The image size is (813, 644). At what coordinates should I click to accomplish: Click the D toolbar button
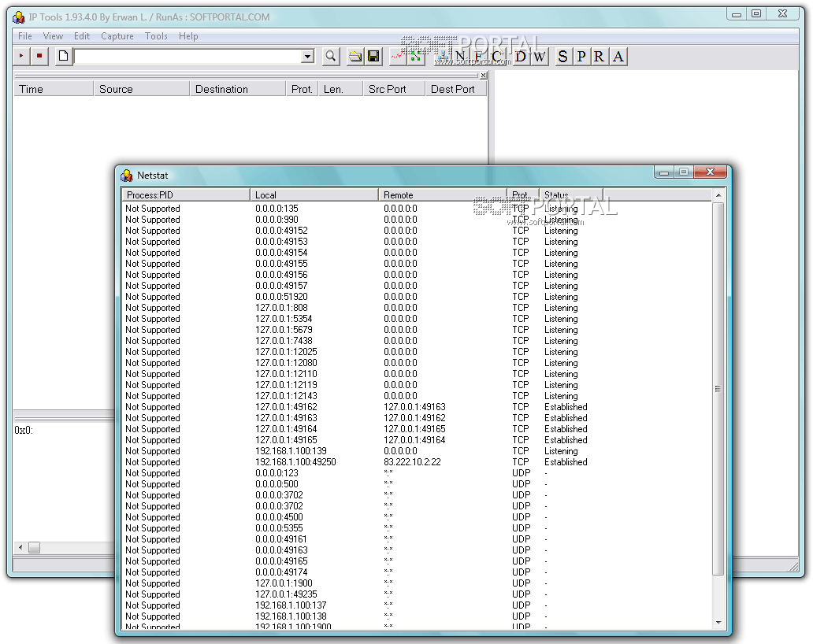(x=521, y=56)
